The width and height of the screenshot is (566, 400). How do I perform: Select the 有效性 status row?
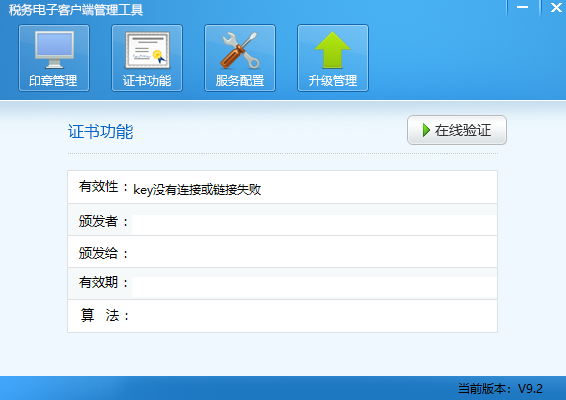(x=282, y=187)
